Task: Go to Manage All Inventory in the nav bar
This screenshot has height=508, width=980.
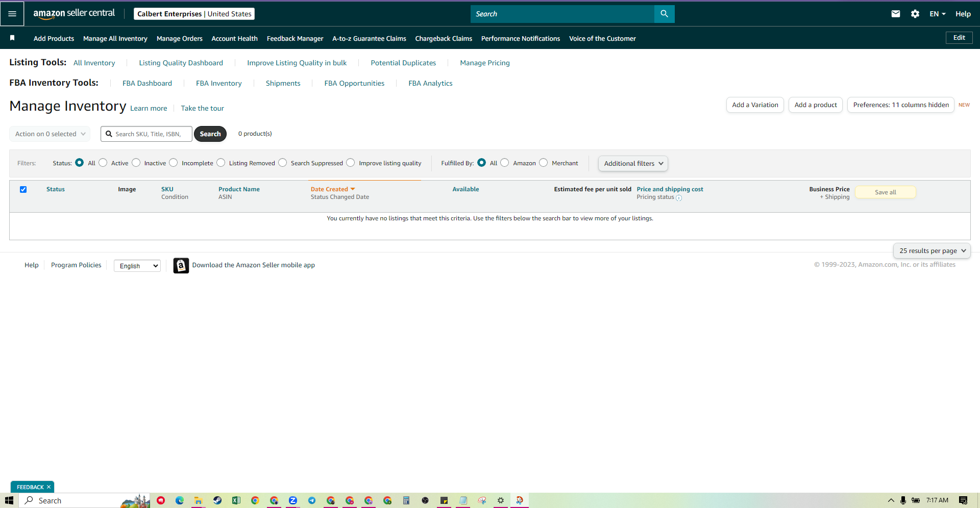Action: click(115, 38)
